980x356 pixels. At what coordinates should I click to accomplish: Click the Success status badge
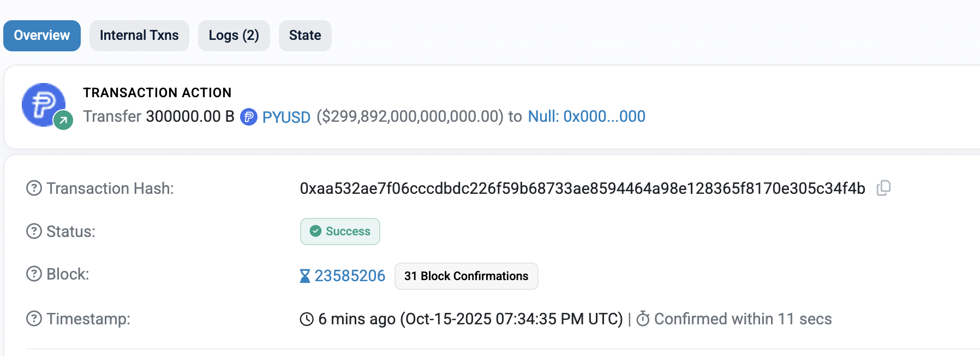340,232
